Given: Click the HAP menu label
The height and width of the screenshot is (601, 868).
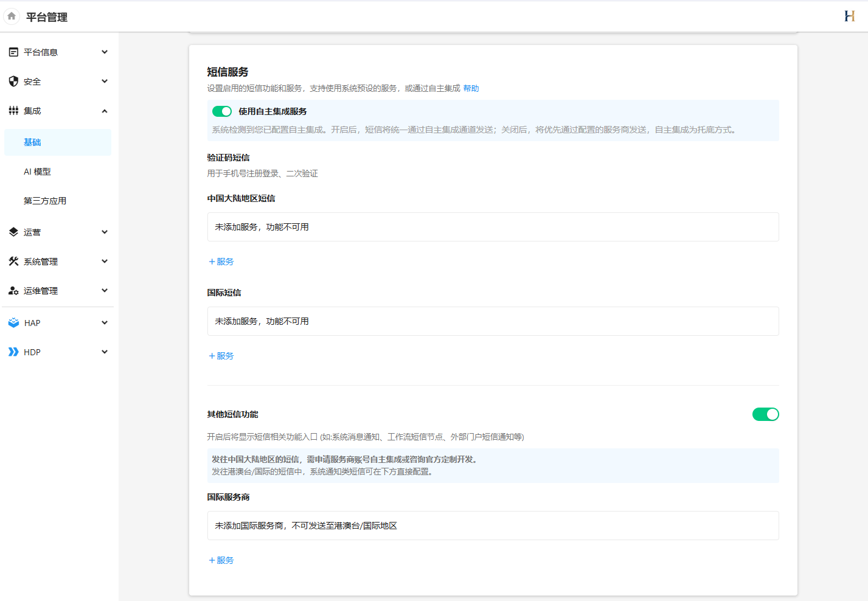Looking at the screenshot, I should [x=32, y=323].
